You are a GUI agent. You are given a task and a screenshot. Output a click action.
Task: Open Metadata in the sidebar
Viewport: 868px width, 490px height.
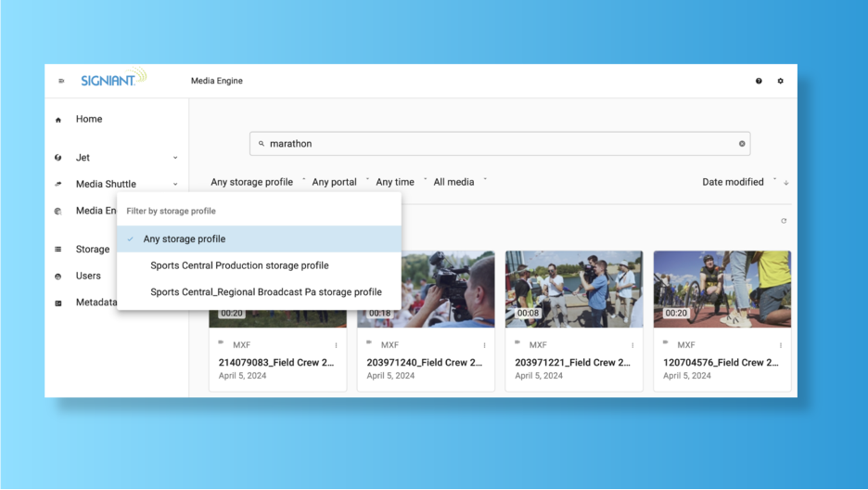coord(96,303)
